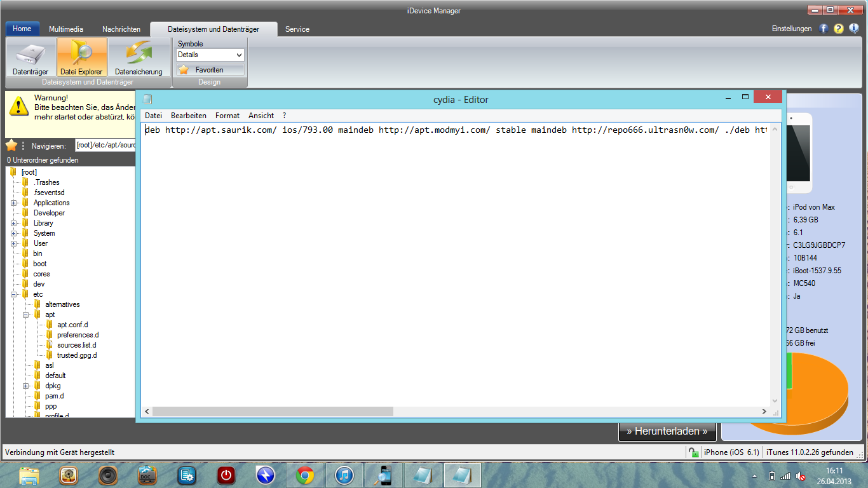Expand the Applications folder
This screenshot has height=488, width=868.
point(14,203)
